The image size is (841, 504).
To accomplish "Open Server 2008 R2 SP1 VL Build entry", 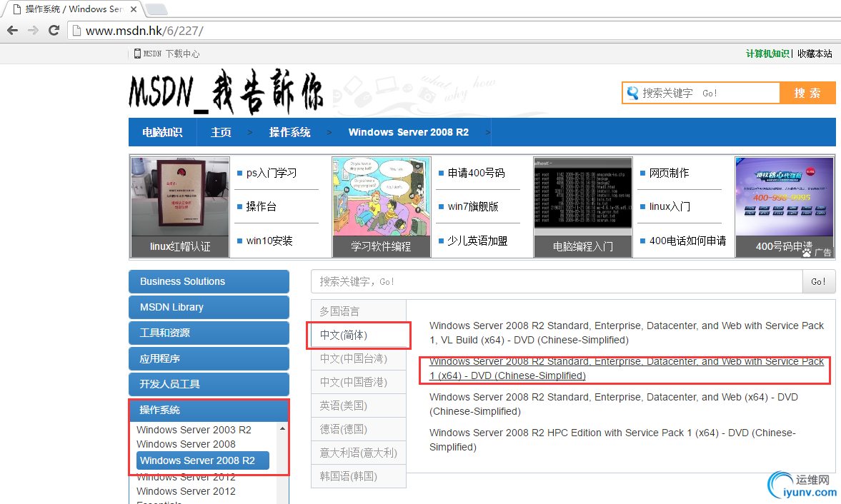I will [x=627, y=333].
